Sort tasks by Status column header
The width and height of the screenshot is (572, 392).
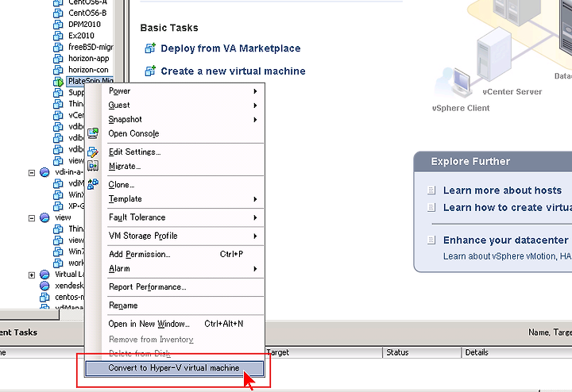pos(422,352)
